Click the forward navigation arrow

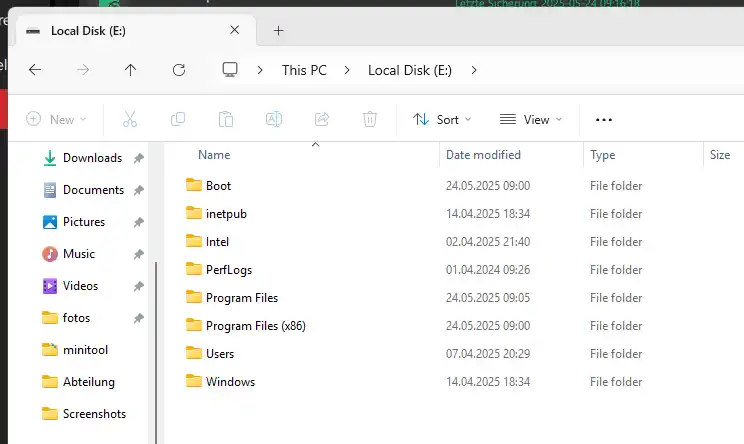click(83, 70)
